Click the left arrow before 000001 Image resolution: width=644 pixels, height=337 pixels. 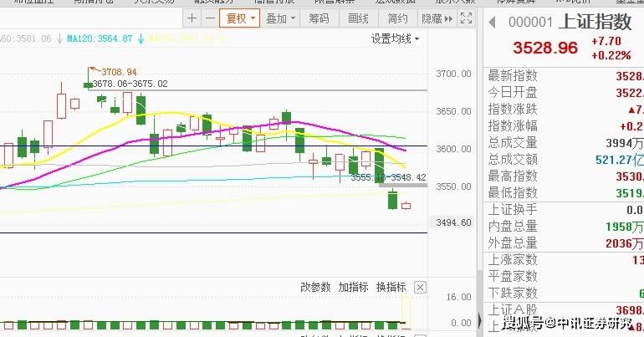(493, 23)
